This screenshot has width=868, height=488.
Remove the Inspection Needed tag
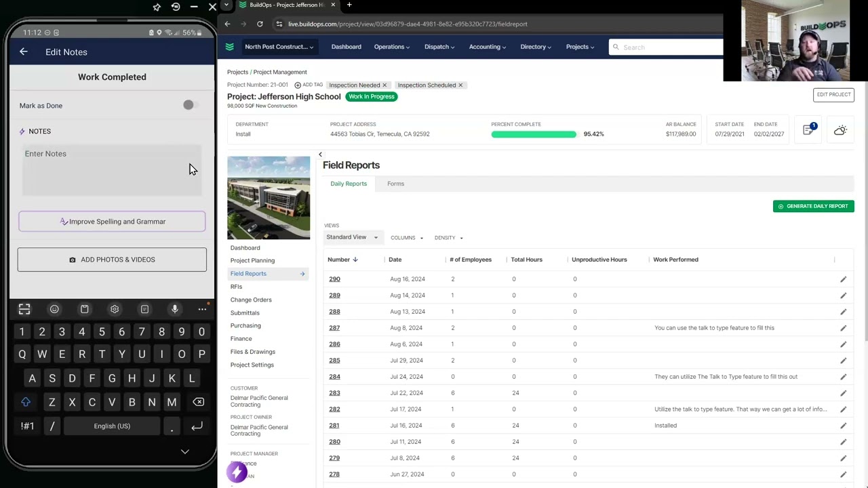tap(384, 85)
